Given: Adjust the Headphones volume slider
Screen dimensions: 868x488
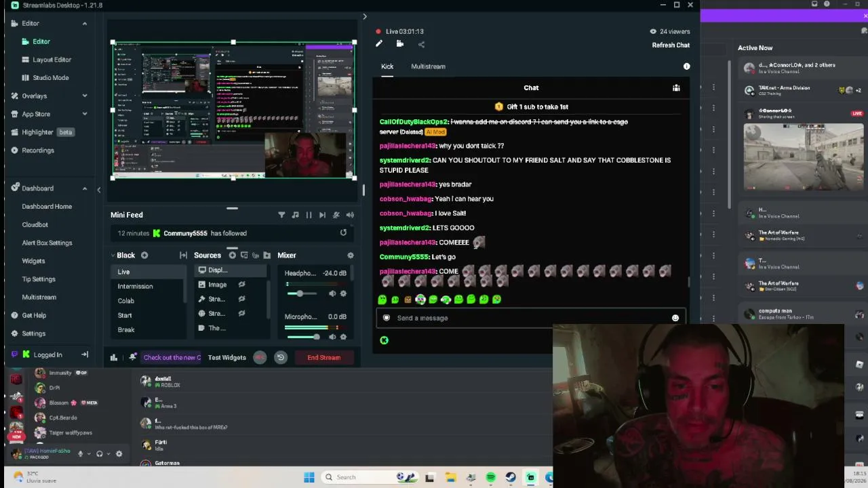Looking at the screenshot, I should click(303, 293).
